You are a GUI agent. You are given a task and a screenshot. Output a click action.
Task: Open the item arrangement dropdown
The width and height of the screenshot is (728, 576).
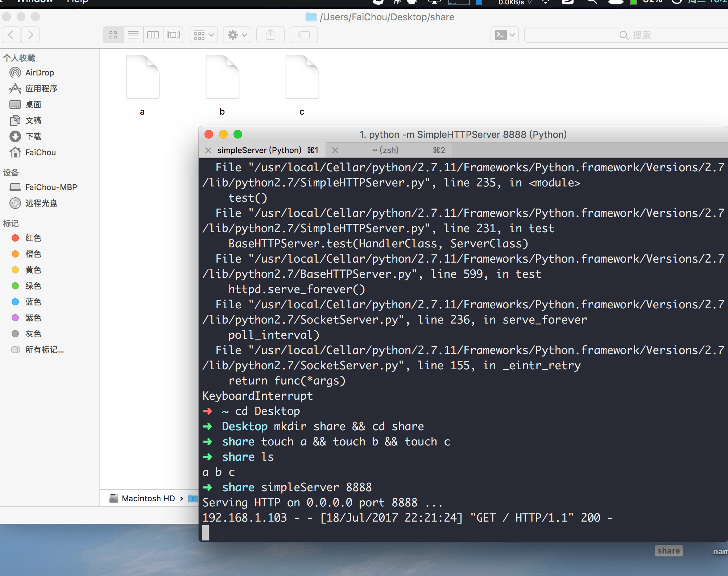tap(203, 35)
